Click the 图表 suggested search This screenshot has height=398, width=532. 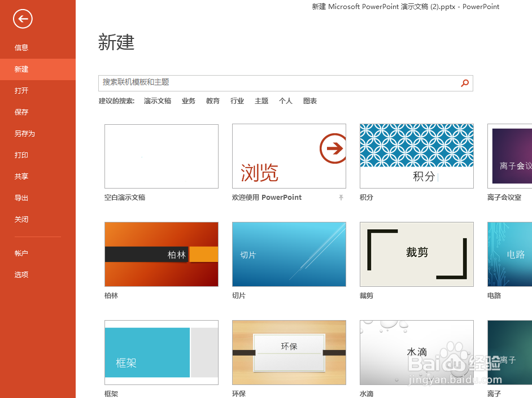(x=310, y=101)
